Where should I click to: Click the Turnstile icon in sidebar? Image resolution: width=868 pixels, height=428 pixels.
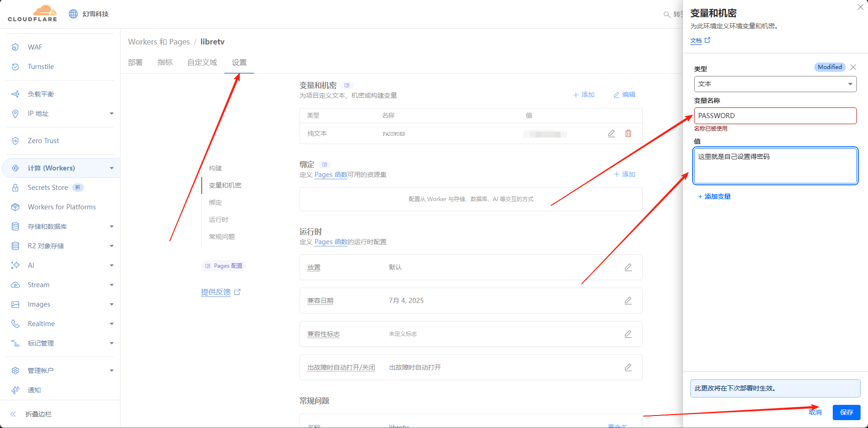pos(15,67)
